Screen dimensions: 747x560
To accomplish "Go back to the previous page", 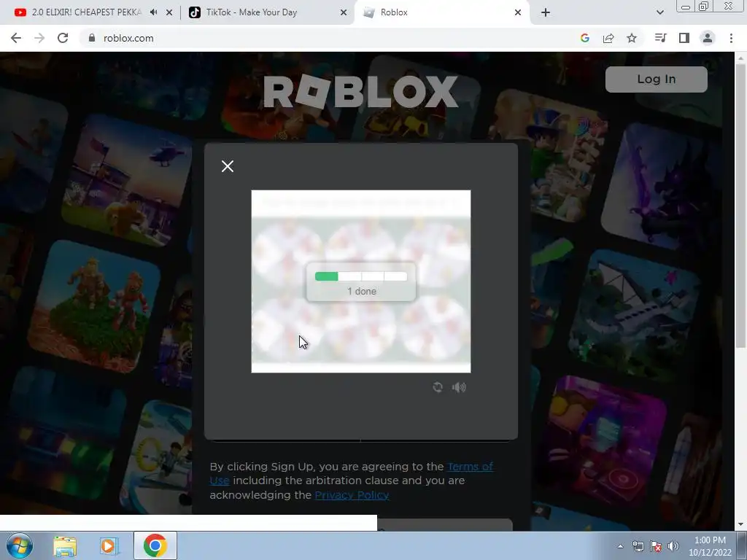I will coord(16,38).
